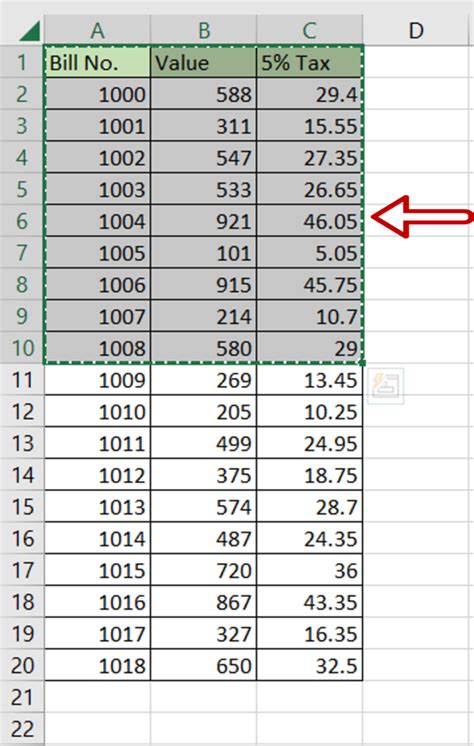474x746 pixels.
Task: Select cell with tax 18.75
Action: pos(309,475)
